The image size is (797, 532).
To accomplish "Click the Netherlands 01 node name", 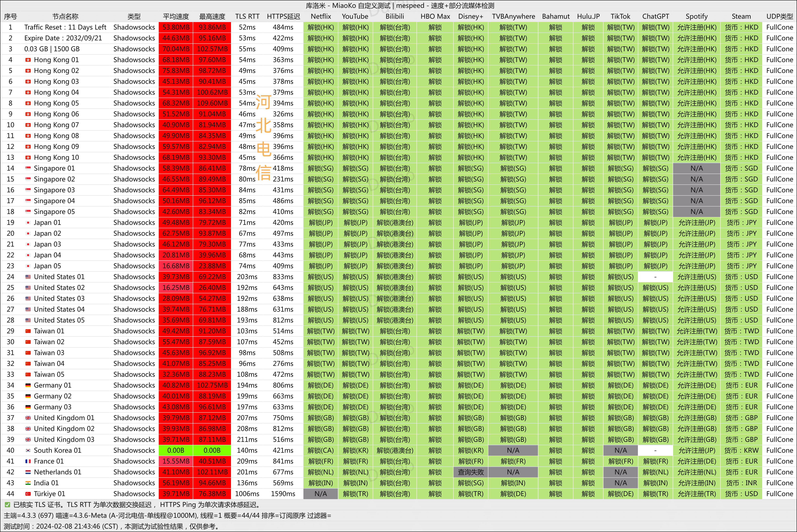I will 58,472.
